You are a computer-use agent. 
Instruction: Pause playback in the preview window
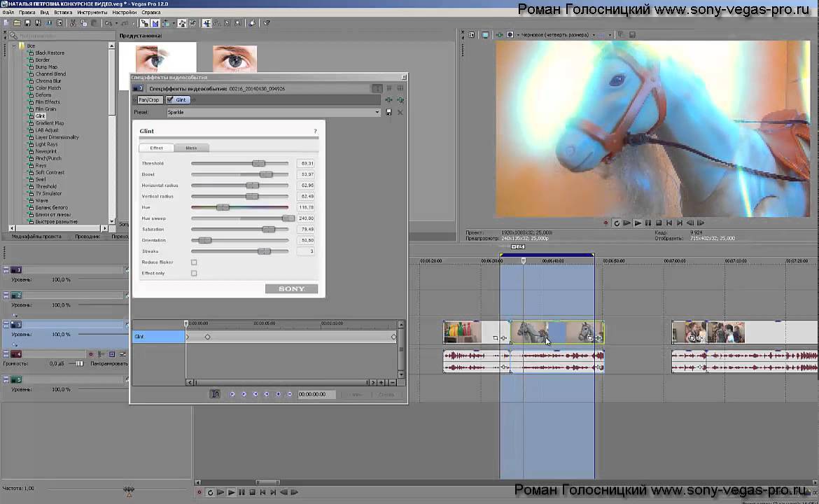tap(648, 223)
